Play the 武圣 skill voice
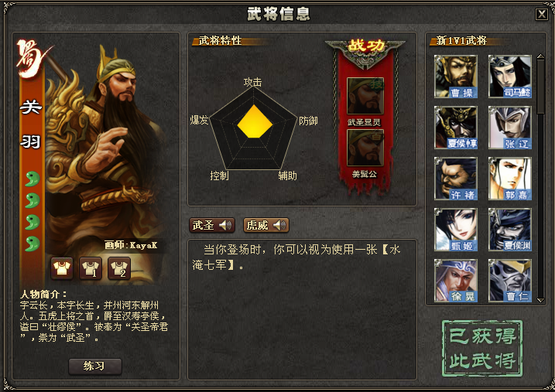Screen dimensions: 555x392 (212, 225)
